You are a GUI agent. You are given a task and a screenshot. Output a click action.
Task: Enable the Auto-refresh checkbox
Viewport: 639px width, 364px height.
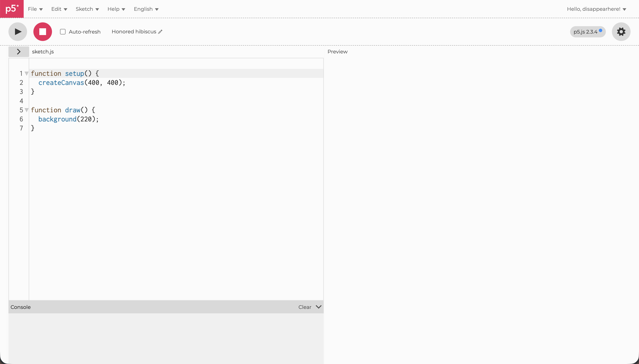pyautogui.click(x=63, y=32)
